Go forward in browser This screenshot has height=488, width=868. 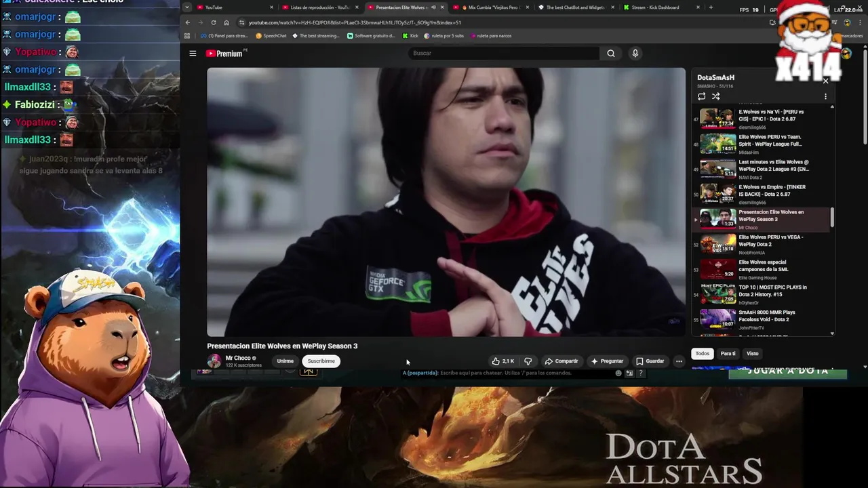pyautogui.click(x=201, y=22)
